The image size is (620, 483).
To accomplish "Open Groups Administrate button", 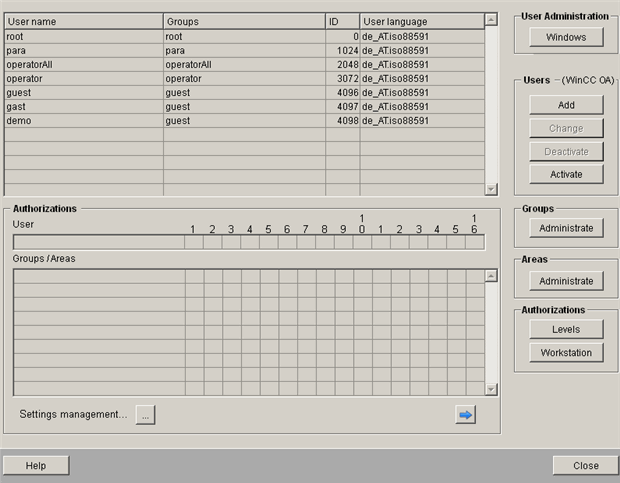I will (566, 228).
